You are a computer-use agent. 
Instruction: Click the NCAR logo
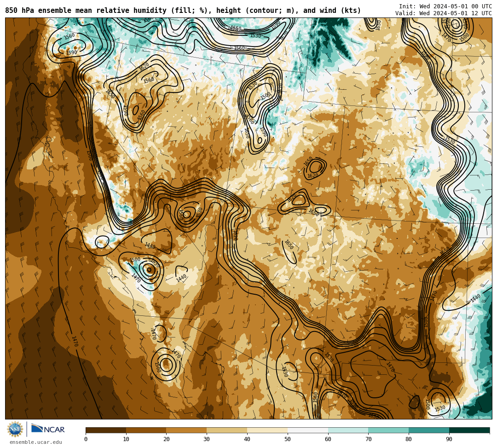pos(48,429)
